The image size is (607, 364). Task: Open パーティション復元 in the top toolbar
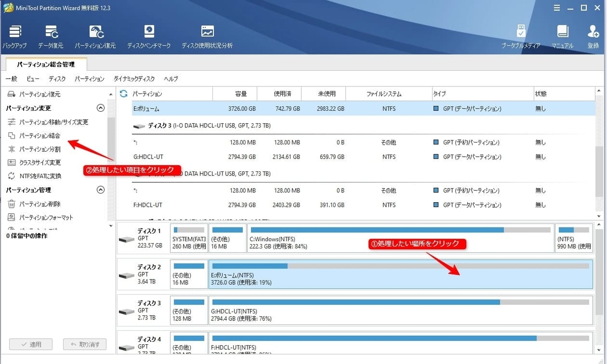[95, 36]
